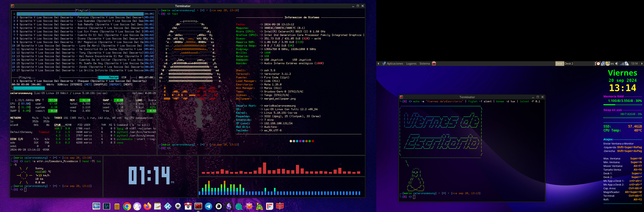
Task: Open the network connection tray icon
Action: 603,64
